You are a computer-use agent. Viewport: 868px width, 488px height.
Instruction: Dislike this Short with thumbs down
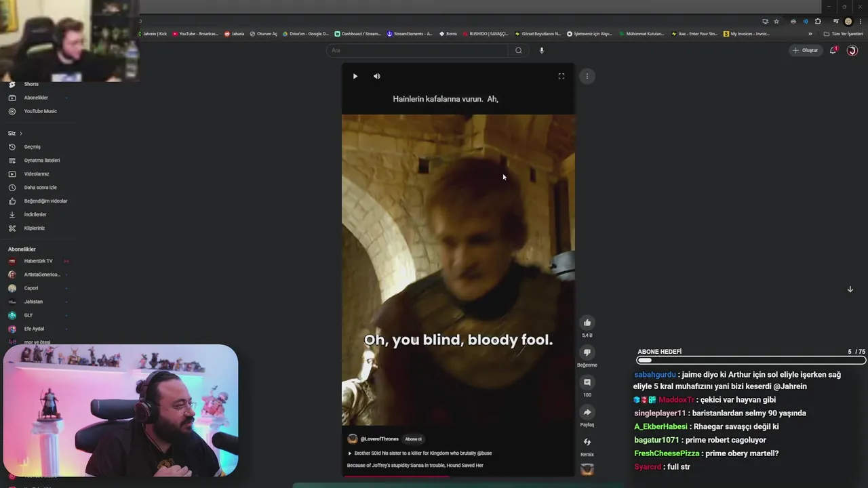(587, 352)
